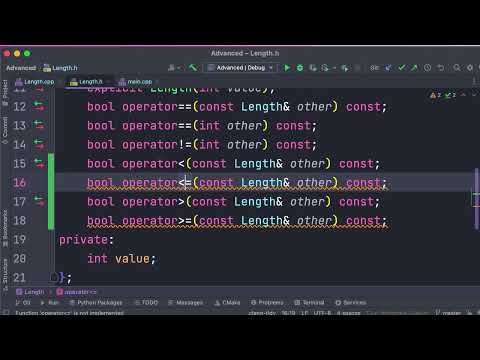Screen dimensions: 480x360
Task: Open the Advanced | Debug configuration dropdown
Action: tap(240, 68)
